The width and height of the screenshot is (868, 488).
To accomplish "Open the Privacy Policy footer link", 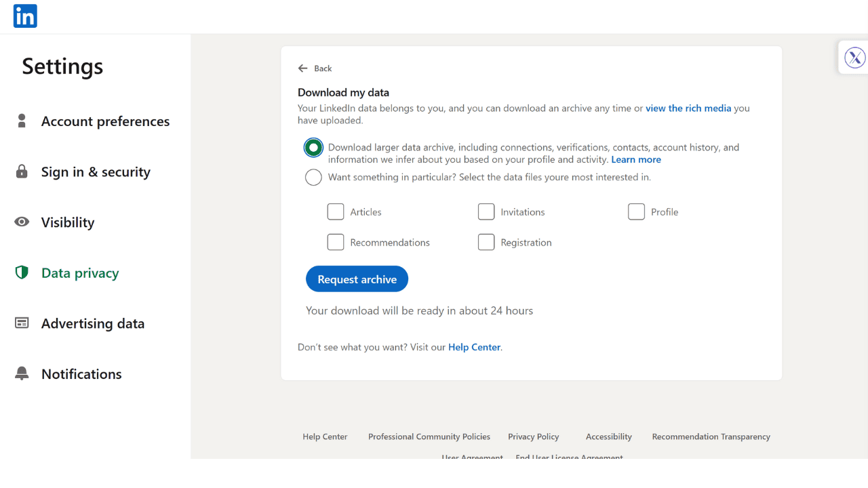I will pyautogui.click(x=534, y=437).
